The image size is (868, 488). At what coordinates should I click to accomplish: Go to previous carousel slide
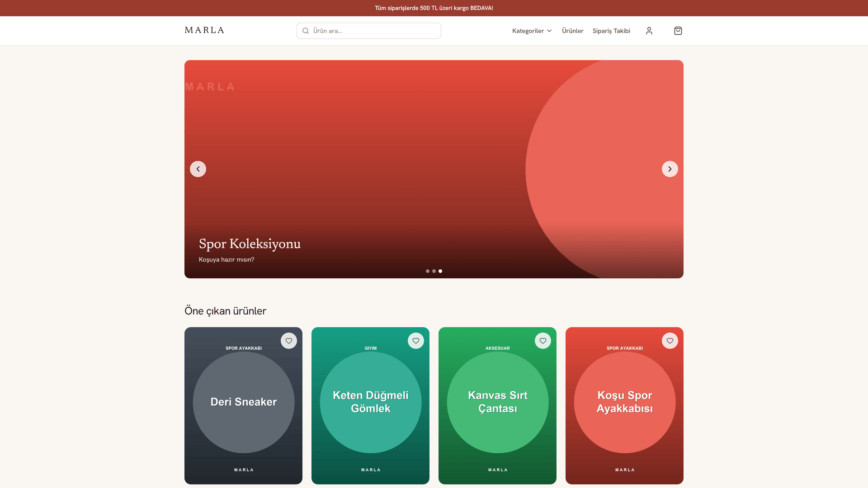coord(198,169)
